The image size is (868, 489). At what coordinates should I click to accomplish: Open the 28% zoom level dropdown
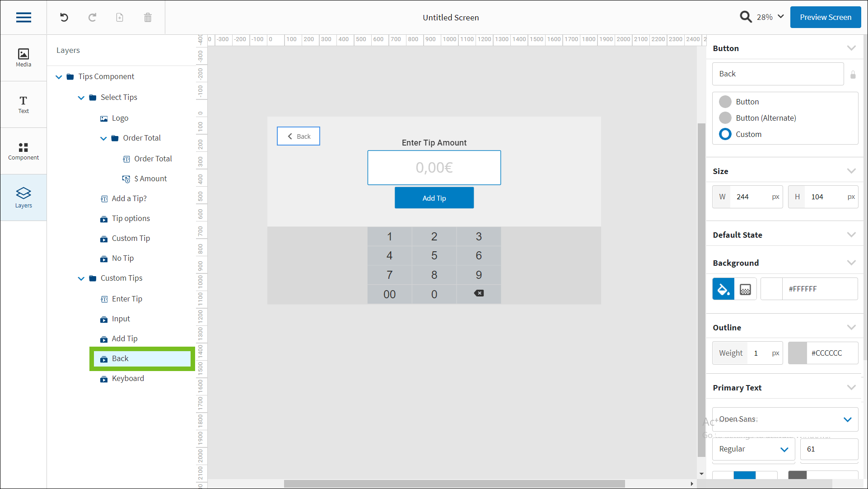click(x=771, y=17)
